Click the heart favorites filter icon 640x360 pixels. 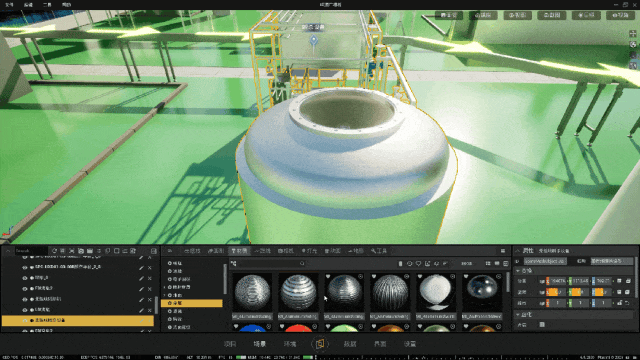coord(418,264)
